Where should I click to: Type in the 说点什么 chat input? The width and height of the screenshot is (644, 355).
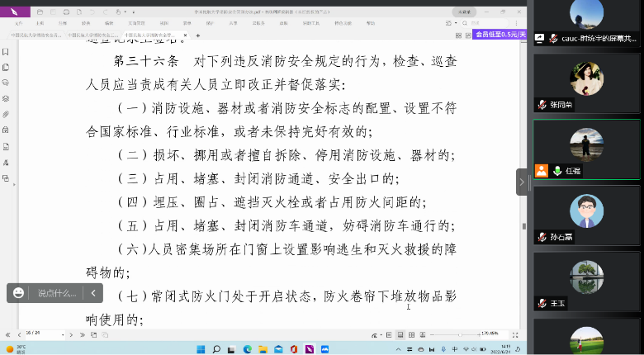tap(57, 293)
